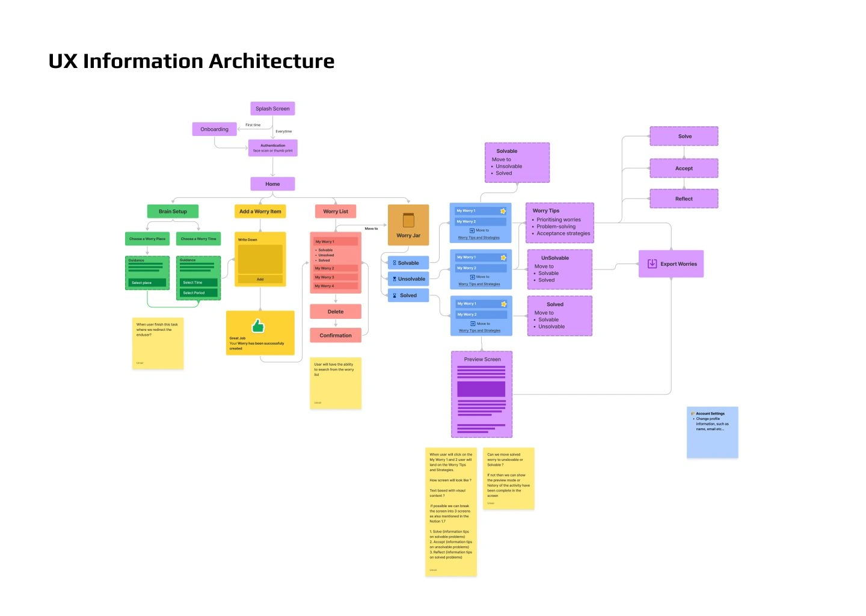
Task: Open Worry Tips and Strategies link in middle blue card
Action: [x=479, y=285]
